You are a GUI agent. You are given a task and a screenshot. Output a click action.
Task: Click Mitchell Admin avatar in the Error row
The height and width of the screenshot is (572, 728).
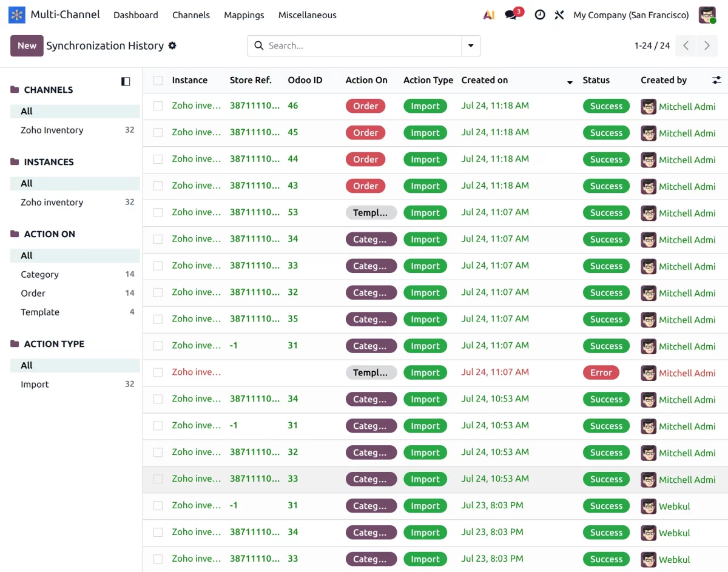[x=649, y=373]
